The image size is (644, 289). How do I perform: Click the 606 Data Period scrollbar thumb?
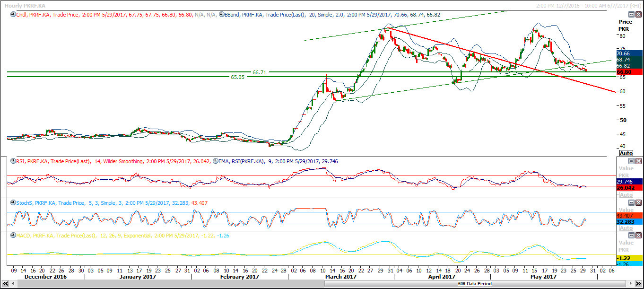pyautogui.click(x=473, y=284)
